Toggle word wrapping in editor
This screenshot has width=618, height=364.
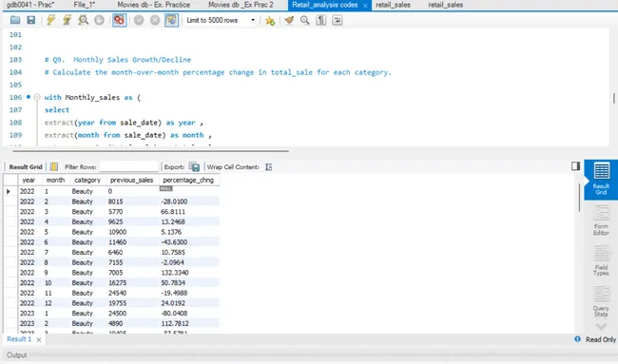tap(337, 20)
